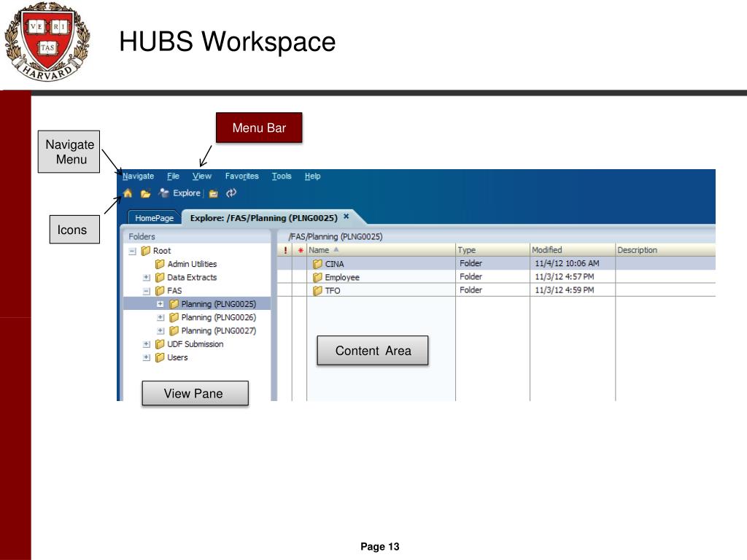Expand Planning (PLNG0025) tree node
This screenshot has width=747, height=560.
160,304
